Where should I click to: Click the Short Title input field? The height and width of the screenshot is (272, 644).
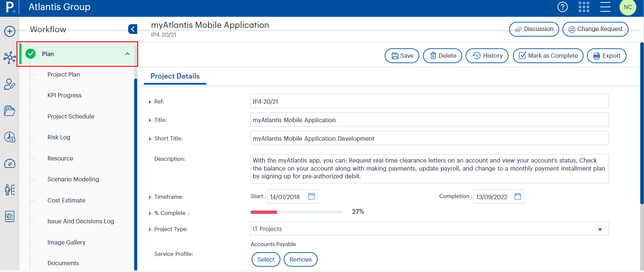tap(429, 138)
